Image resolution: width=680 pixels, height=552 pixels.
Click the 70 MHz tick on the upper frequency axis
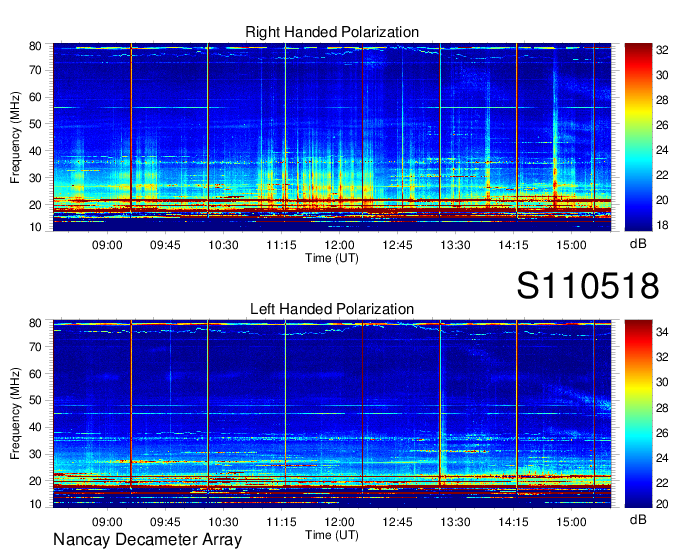coord(35,70)
